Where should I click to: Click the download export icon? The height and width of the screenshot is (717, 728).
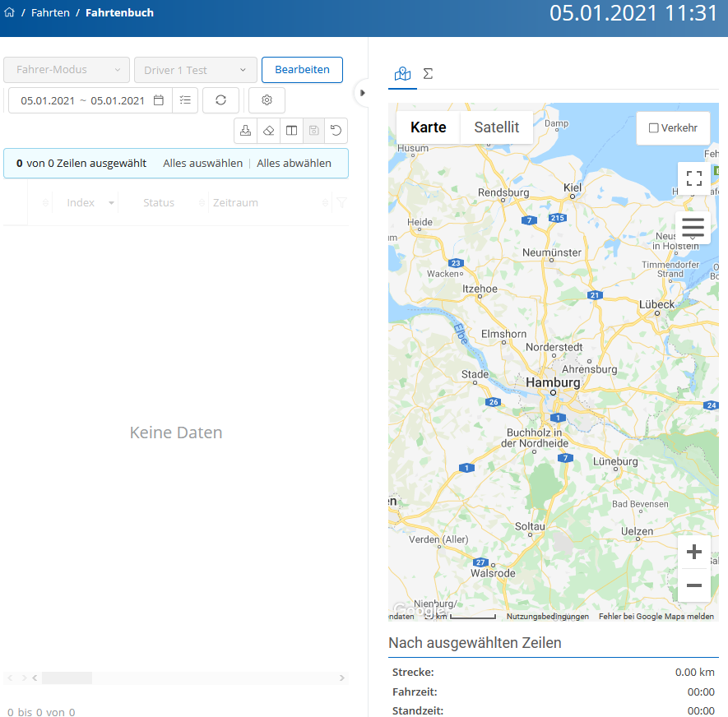[245, 131]
